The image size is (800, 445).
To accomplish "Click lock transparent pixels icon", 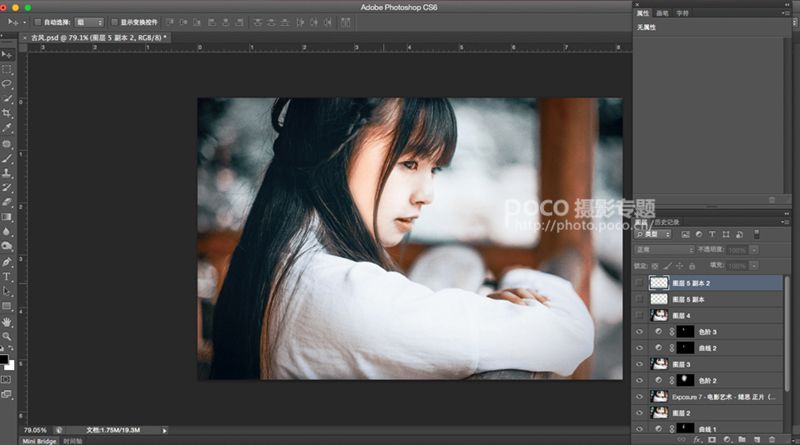I will point(655,266).
